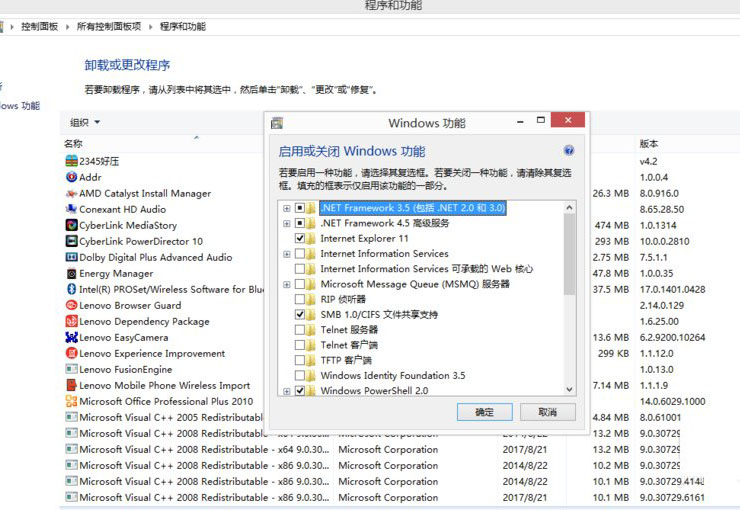Click Intel PROSet/Wireless Bluetooth icon
The width and height of the screenshot is (740, 510).
[x=71, y=289]
